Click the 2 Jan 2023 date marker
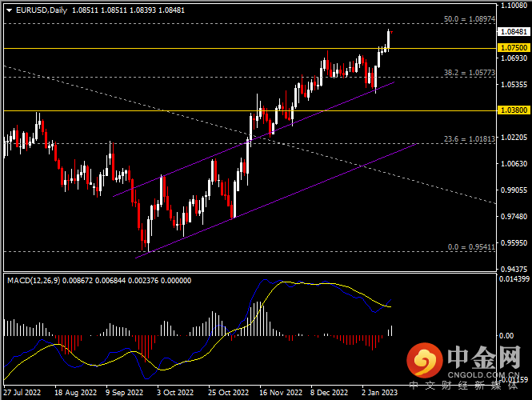The height and width of the screenshot is (400, 532). 379,393
